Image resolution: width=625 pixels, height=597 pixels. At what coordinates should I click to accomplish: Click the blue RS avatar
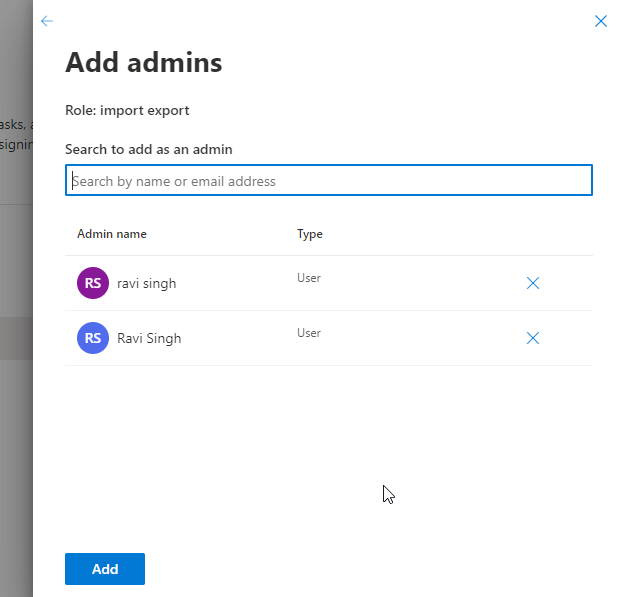coord(93,338)
